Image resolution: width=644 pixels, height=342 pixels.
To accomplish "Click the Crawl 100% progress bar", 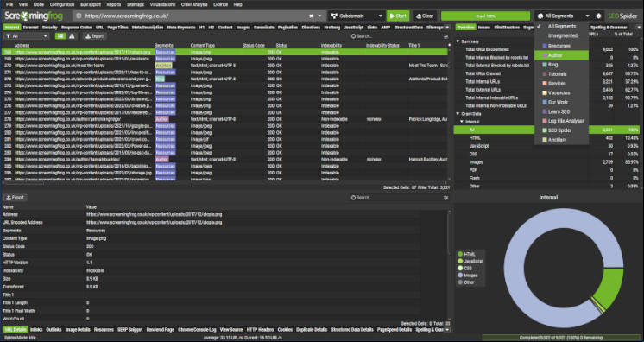I will pos(485,16).
